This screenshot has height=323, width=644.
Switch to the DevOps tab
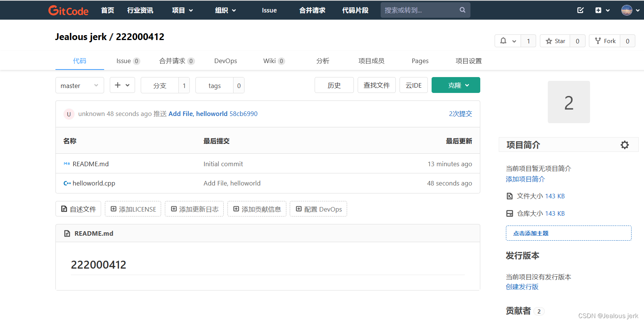226,61
